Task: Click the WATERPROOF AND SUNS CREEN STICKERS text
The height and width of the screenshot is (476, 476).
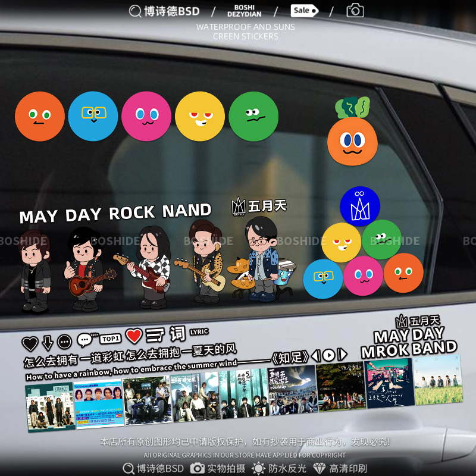Action: pyautogui.click(x=246, y=32)
